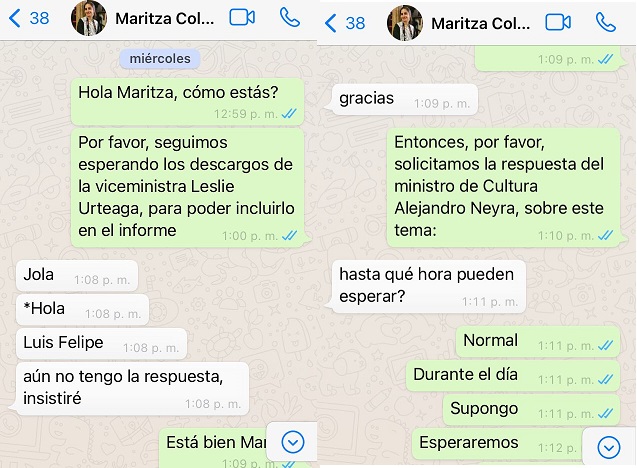Tap the miércoles date label
Screen dimensions: 637x468
pyautogui.click(x=160, y=58)
